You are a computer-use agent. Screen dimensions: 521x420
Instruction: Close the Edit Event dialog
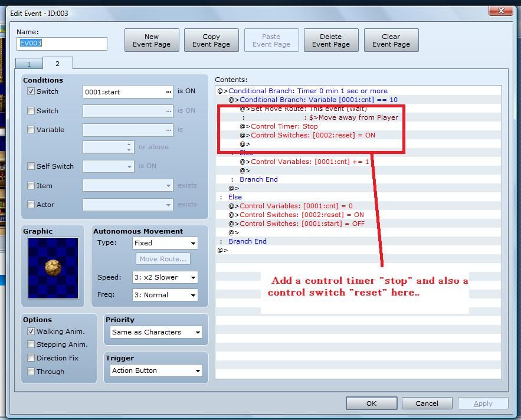tap(500, 11)
